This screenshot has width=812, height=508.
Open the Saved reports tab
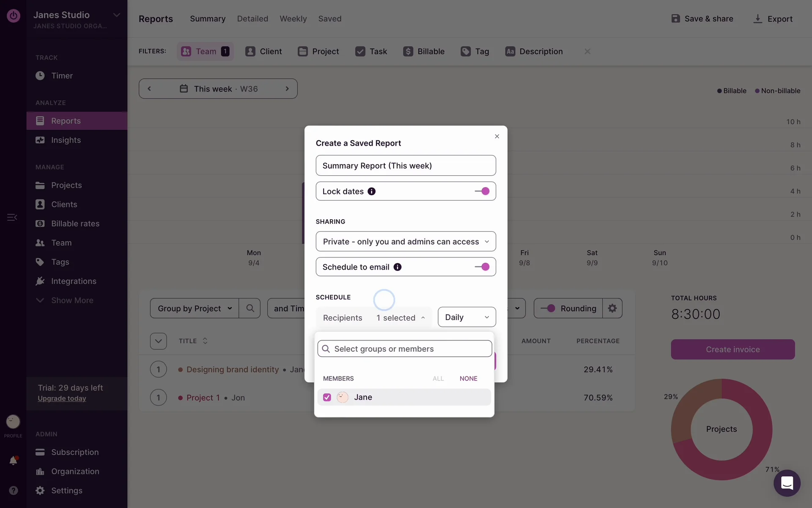tap(329, 19)
